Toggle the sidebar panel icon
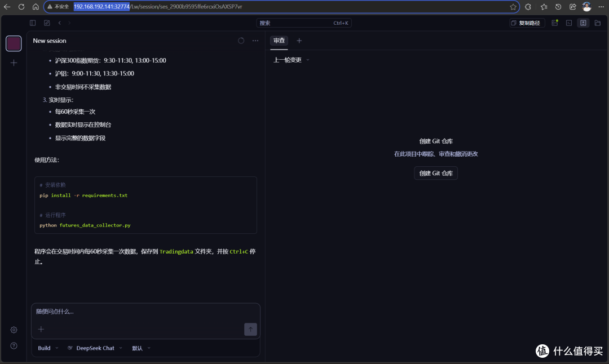 pyautogui.click(x=33, y=23)
